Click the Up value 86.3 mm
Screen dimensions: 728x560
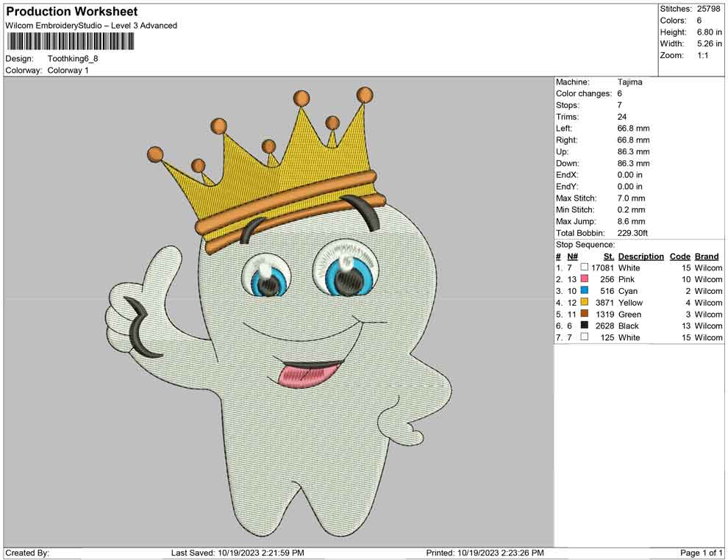(633, 151)
